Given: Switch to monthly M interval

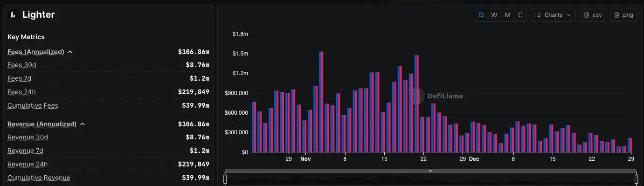Looking at the screenshot, I should point(507,15).
